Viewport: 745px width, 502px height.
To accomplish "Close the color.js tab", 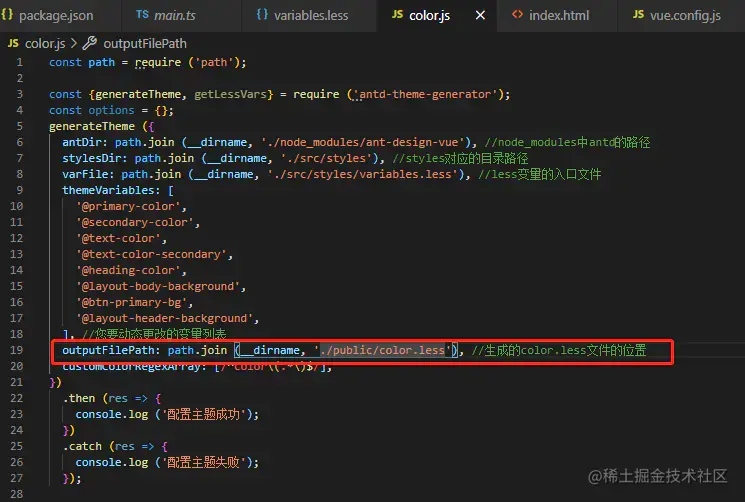I will [480, 15].
